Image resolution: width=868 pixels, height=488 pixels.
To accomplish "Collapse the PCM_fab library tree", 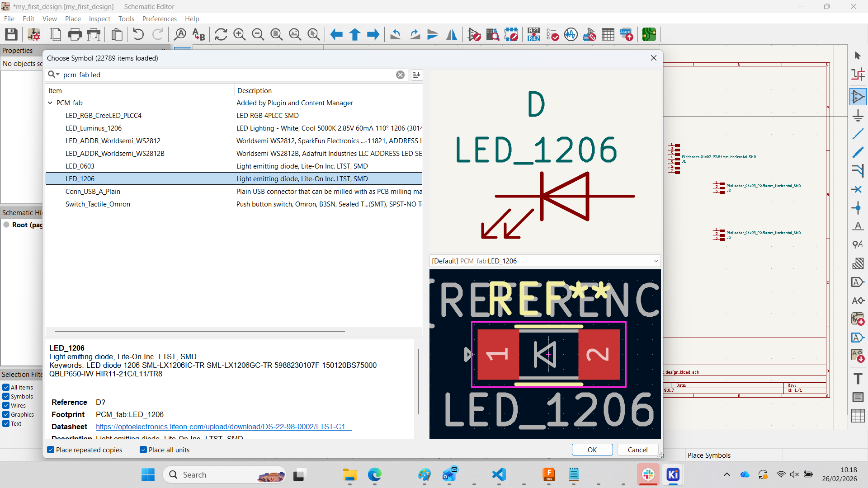I will (x=50, y=103).
